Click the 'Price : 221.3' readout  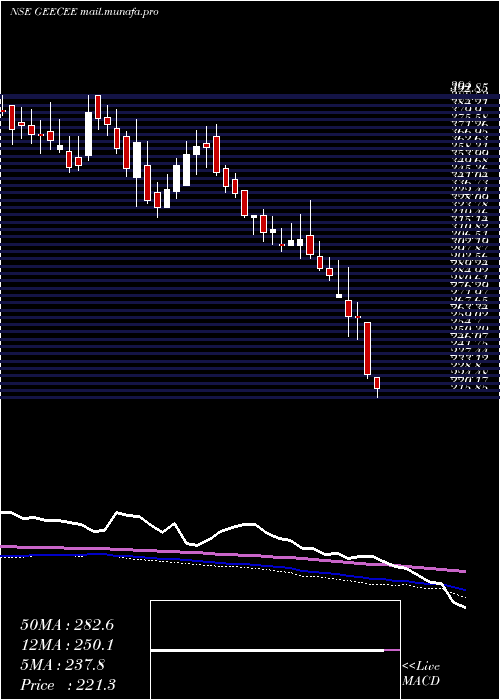68,685
